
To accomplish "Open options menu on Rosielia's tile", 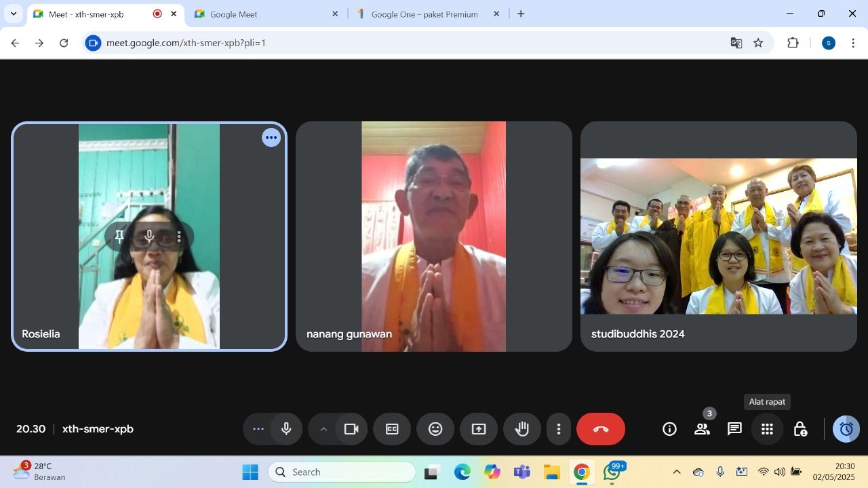I will click(x=271, y=138).
